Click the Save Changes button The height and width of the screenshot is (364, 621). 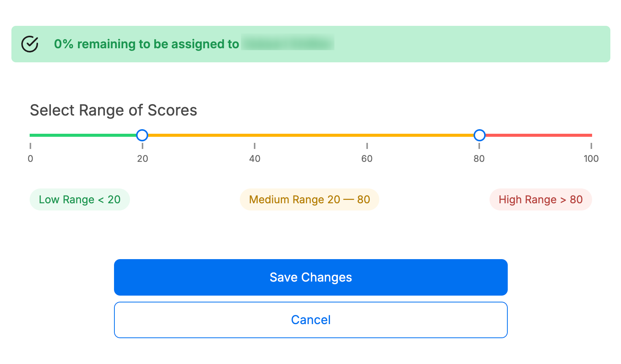[310, 277]
